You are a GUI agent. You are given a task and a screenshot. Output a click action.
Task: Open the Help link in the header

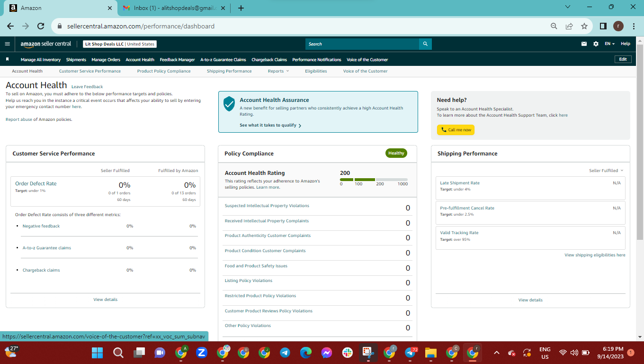point(626,44)
